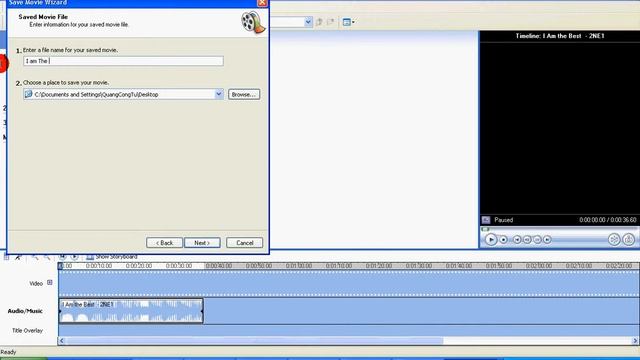
Task: Click the Up One Level toolbar icon
Action: click(x=319, y=22)
